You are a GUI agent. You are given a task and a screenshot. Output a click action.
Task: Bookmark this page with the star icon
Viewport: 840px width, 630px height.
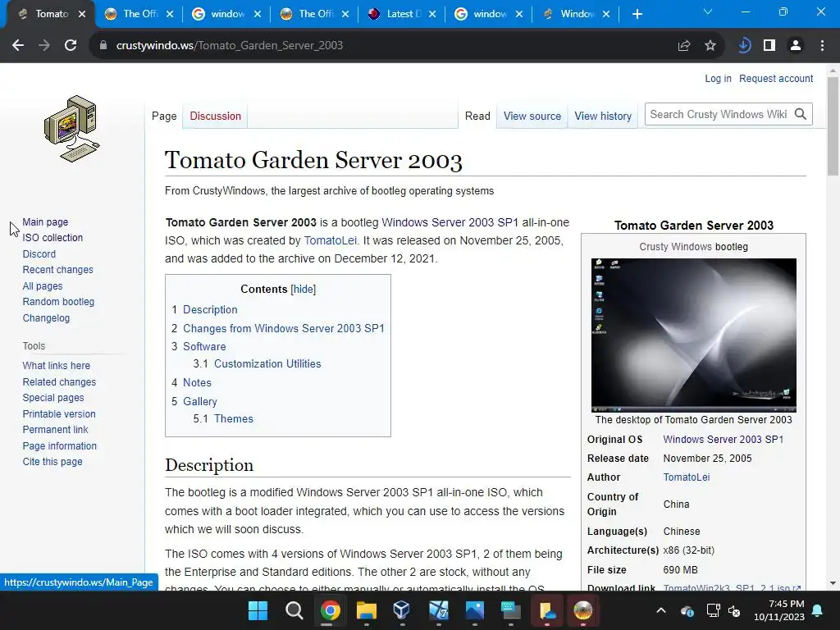[x=710, y=46]
